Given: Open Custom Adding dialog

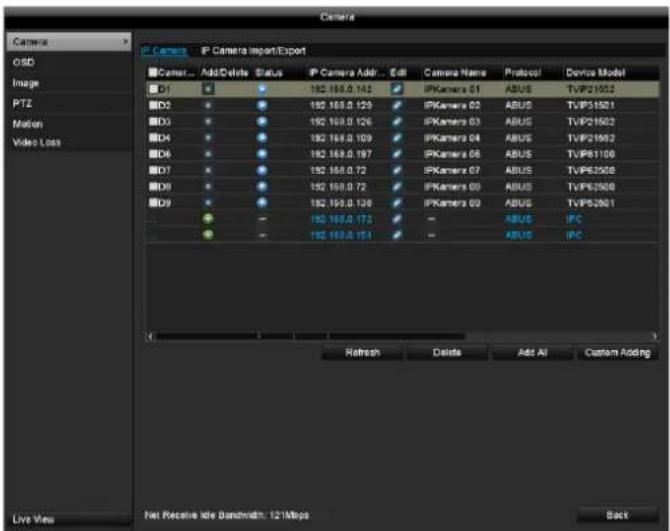Looking at the screenshot, I should (x=617, y=352).
